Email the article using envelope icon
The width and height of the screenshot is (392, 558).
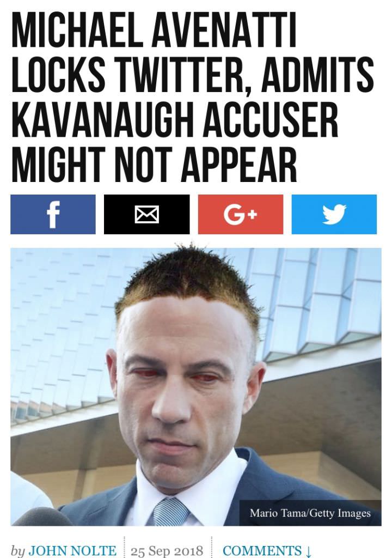tap(146, 215)
